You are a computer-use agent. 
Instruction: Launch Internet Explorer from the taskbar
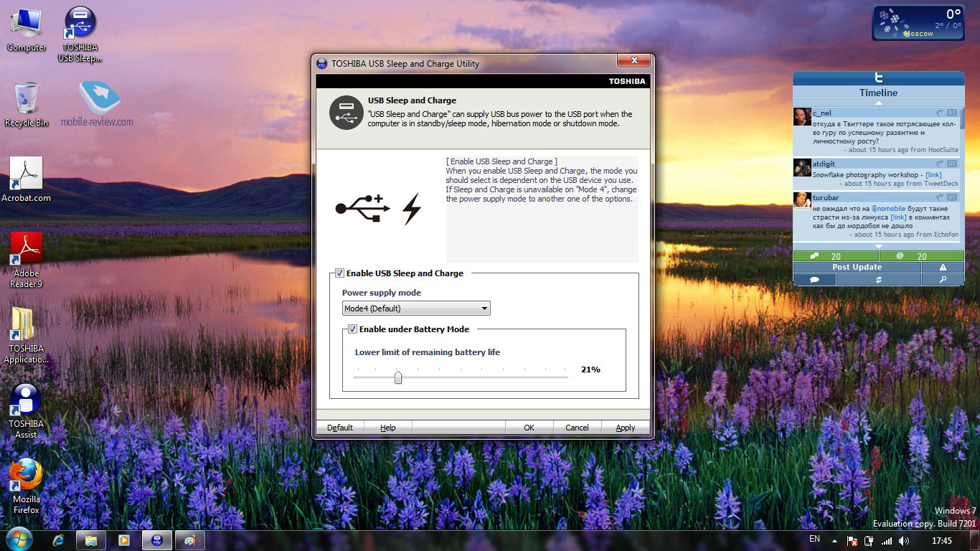click(59, 540)
